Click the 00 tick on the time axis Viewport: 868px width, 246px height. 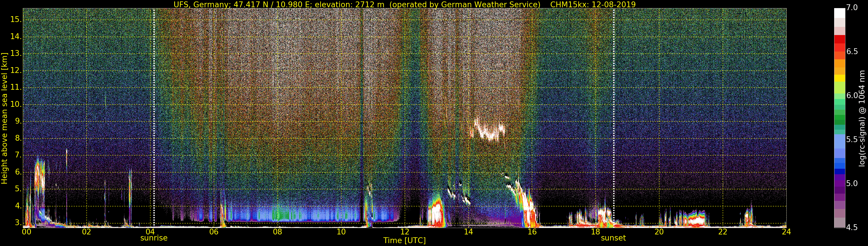click(x=27, y=232)
